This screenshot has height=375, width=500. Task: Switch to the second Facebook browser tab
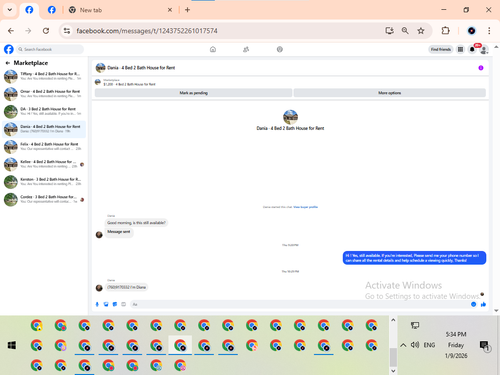point(52,10)
